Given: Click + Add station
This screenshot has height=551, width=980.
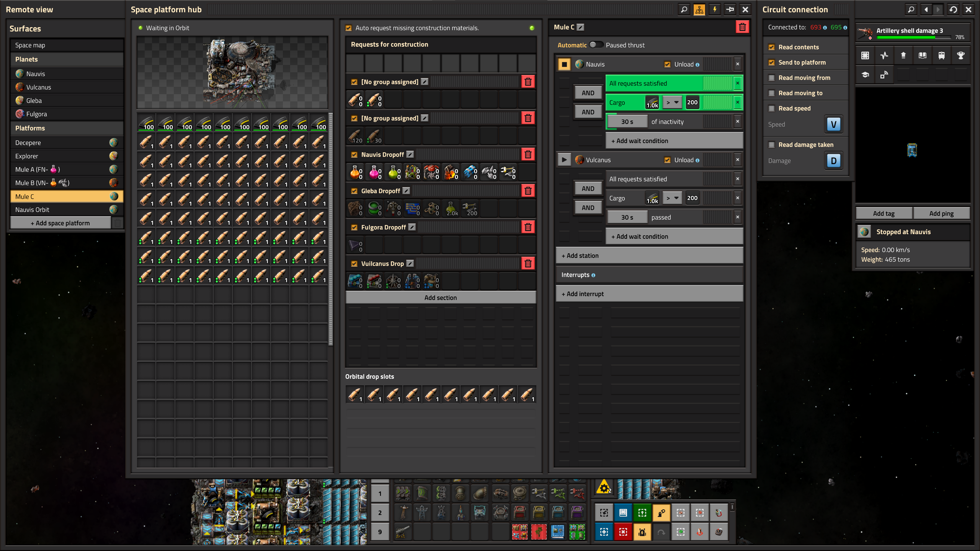Looking at the screenshot, I should click(x=649, y=256).
